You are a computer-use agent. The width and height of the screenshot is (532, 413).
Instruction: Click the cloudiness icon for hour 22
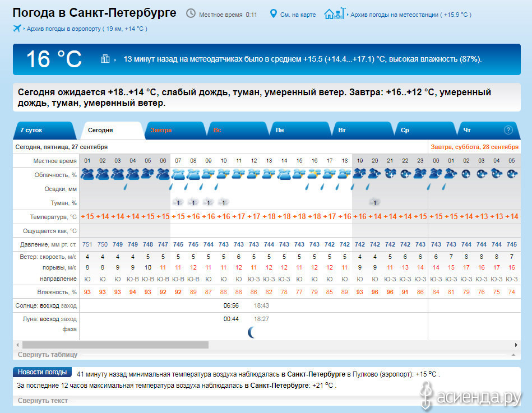[x=405, y=174]
